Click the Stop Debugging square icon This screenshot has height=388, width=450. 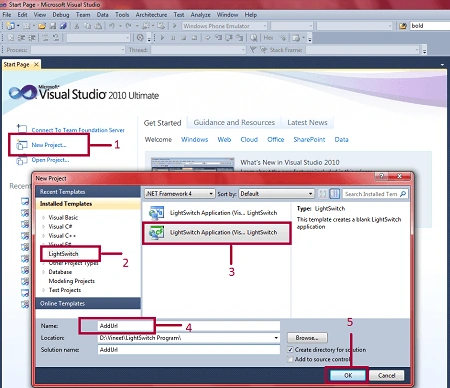tap(183, 38)
